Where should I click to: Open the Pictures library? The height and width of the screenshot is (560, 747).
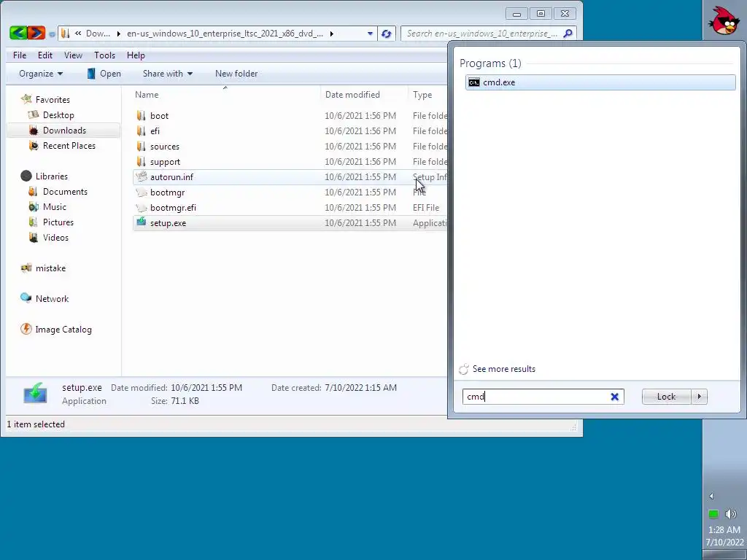pos(58,222)
